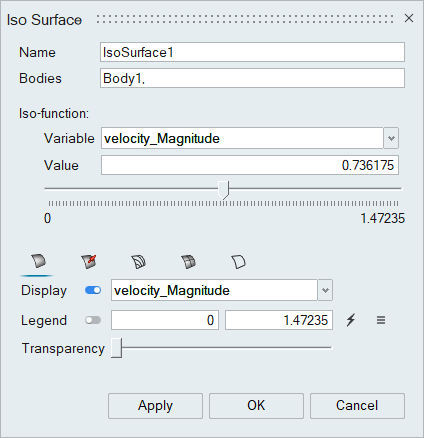This screenshot has width=424, height=438.
Task: Click the Name field containing IsoSurface1
Action: (x=252, y=52)
